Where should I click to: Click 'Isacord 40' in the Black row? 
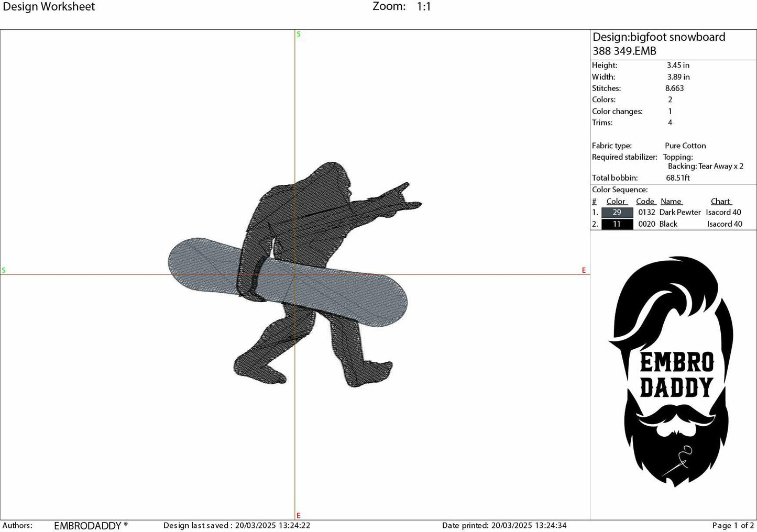pyautogui.click(x=725, y=224)
